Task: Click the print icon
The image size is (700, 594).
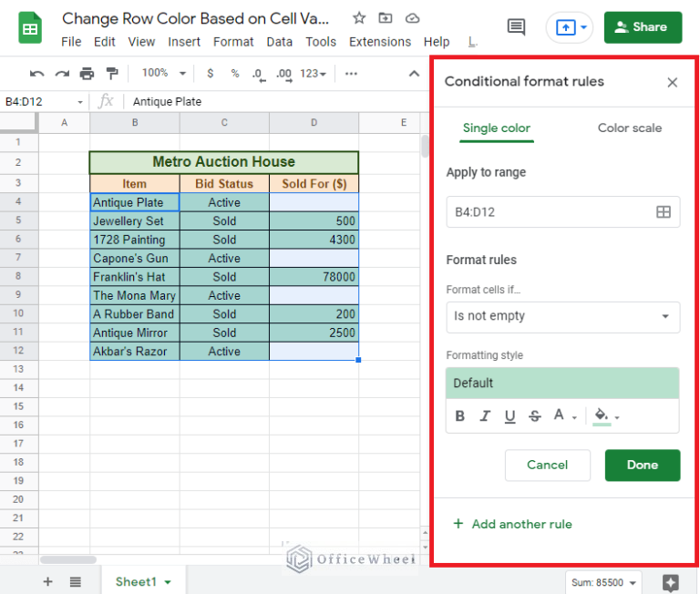Action: (87, 74)
